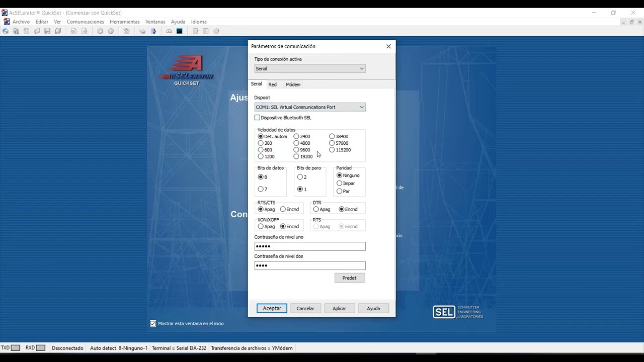
Task: Select 7 bits de datos
Action: pyautogui.click(x=261, y=189)
